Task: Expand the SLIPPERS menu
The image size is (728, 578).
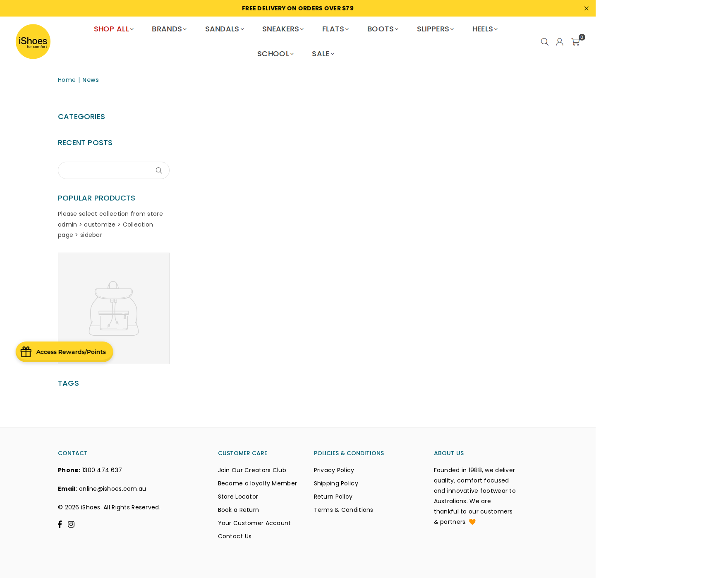Action: click(x=436, y=29)
